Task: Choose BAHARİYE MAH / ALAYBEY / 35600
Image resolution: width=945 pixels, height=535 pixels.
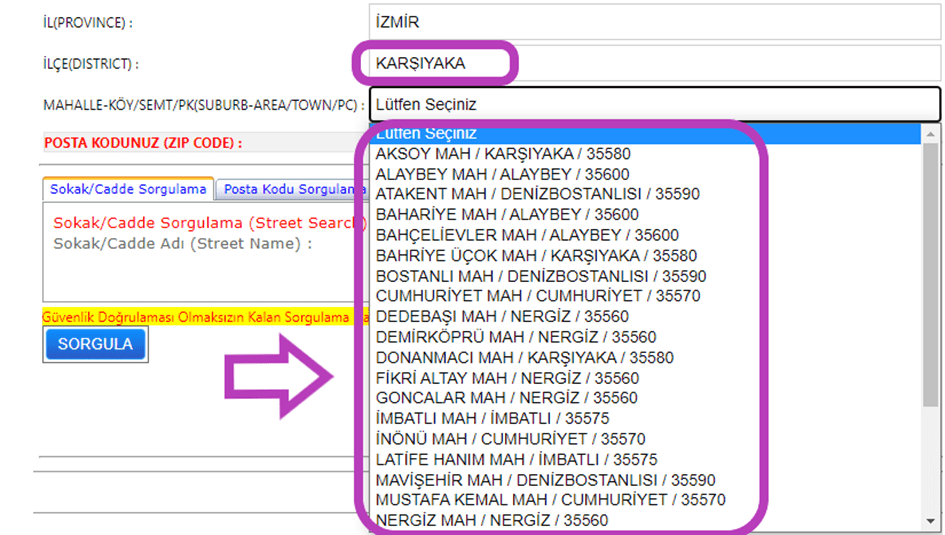Action: coord(506,214)
